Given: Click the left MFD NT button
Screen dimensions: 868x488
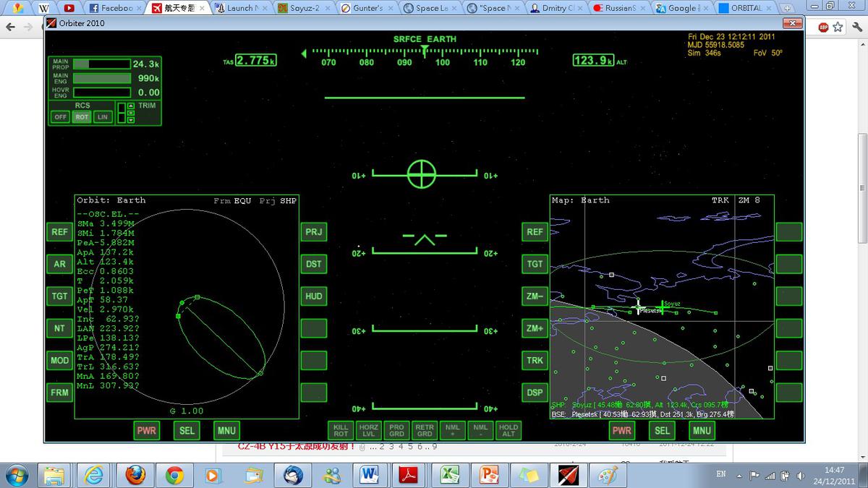Looking at the screenshot, I should tap(60, 328).
